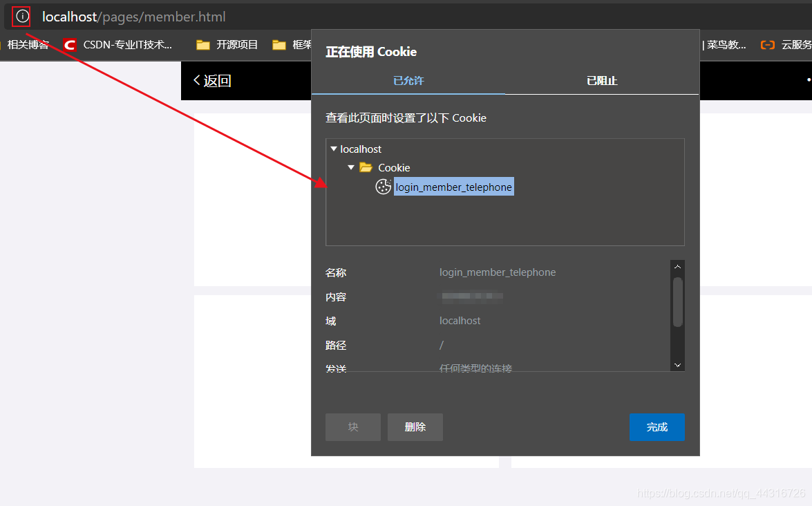Click the scroll down arrow in details

click(x=677, y=365)
